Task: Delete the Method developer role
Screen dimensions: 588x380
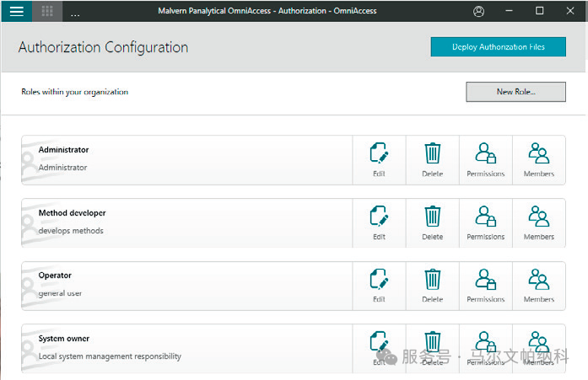Action: point(432,222)
